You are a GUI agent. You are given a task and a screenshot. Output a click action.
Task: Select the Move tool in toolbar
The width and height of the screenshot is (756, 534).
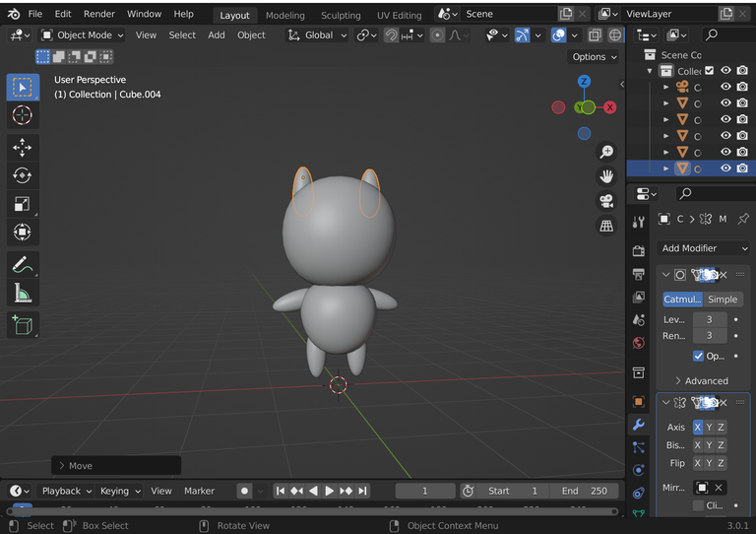click(22, 148)
